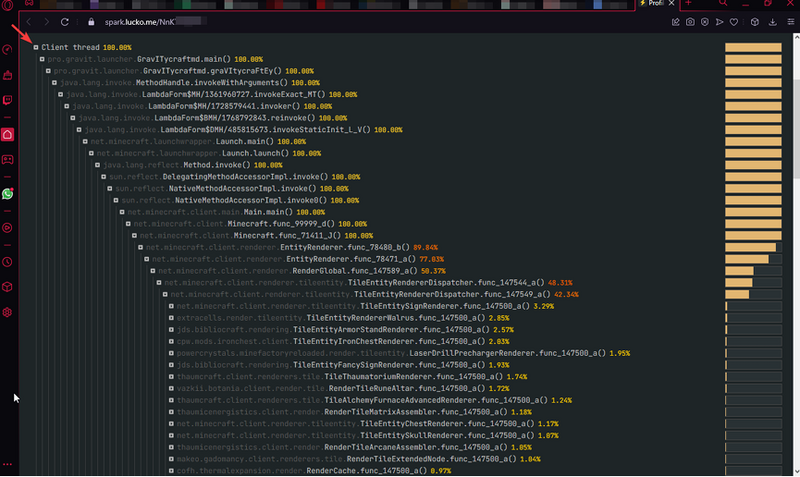
Task: Click the percentage bar for Client thread
Action: click(x=753, y=47)
